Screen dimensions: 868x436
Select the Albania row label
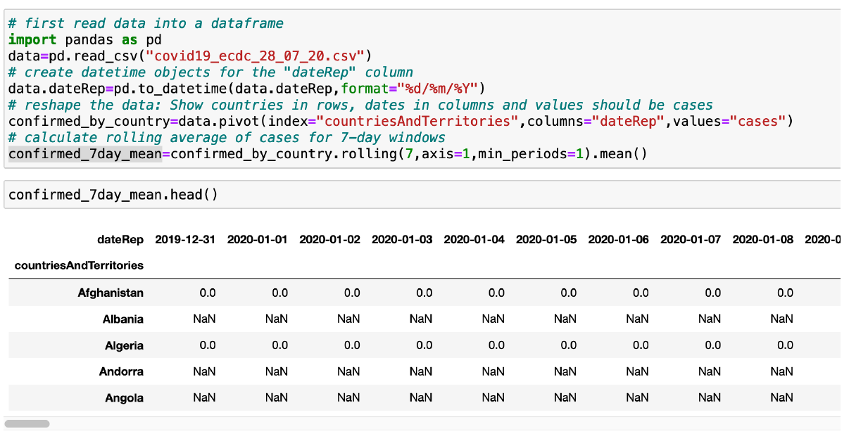pos(124,319)
